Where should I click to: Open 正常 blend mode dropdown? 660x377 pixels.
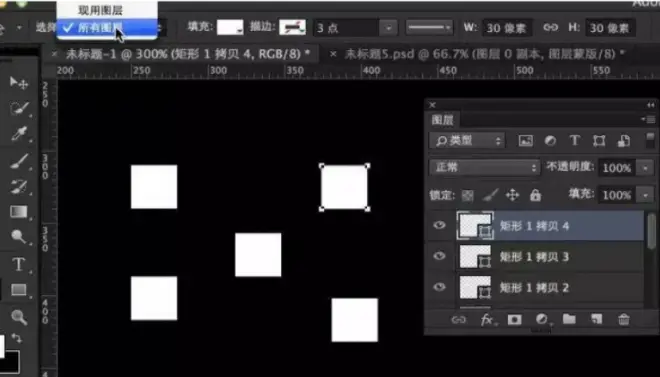tap(484, 168)
